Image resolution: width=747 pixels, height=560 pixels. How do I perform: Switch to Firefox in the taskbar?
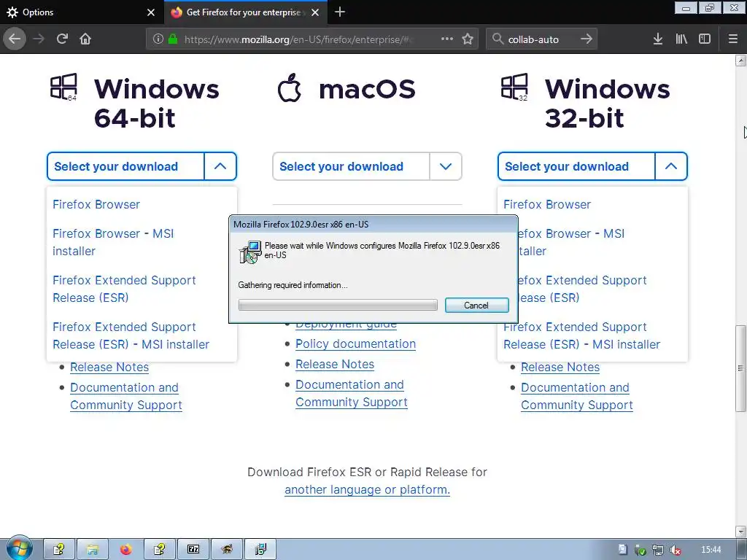coord(125,550)
